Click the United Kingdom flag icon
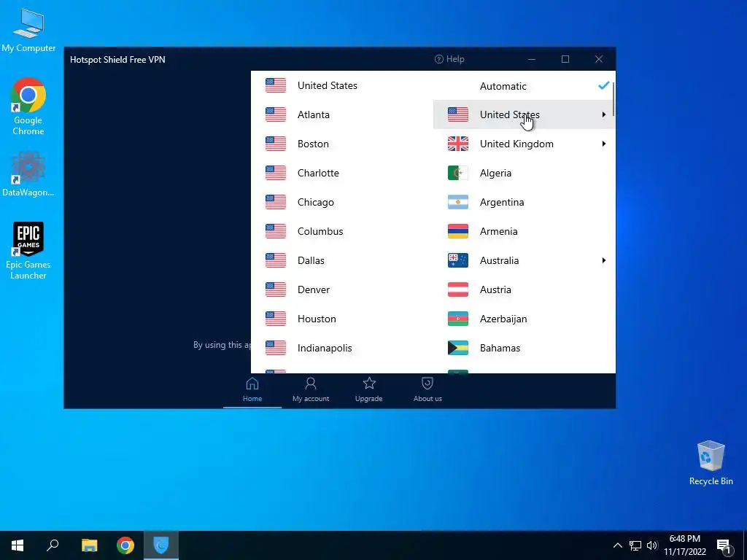Viewport: 747px width, 560px height. pos(458,144)
